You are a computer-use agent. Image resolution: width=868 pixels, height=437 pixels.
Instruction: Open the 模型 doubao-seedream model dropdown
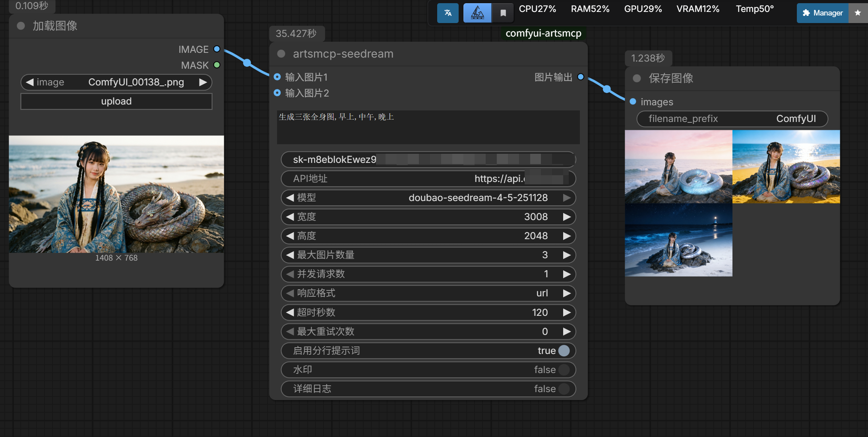point(428,197)
